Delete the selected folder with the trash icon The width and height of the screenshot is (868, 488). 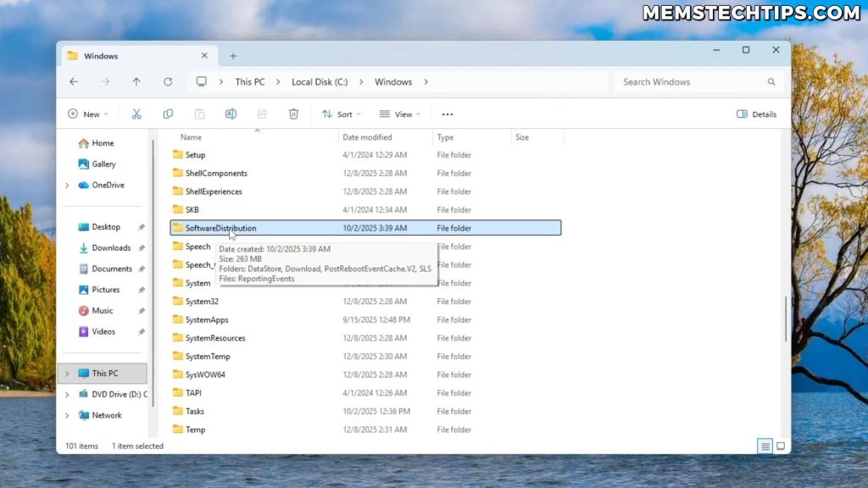[x=293, y=114]
